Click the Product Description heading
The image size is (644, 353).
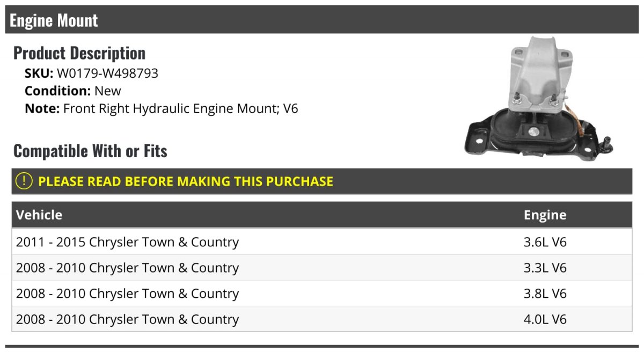(79, 53)
